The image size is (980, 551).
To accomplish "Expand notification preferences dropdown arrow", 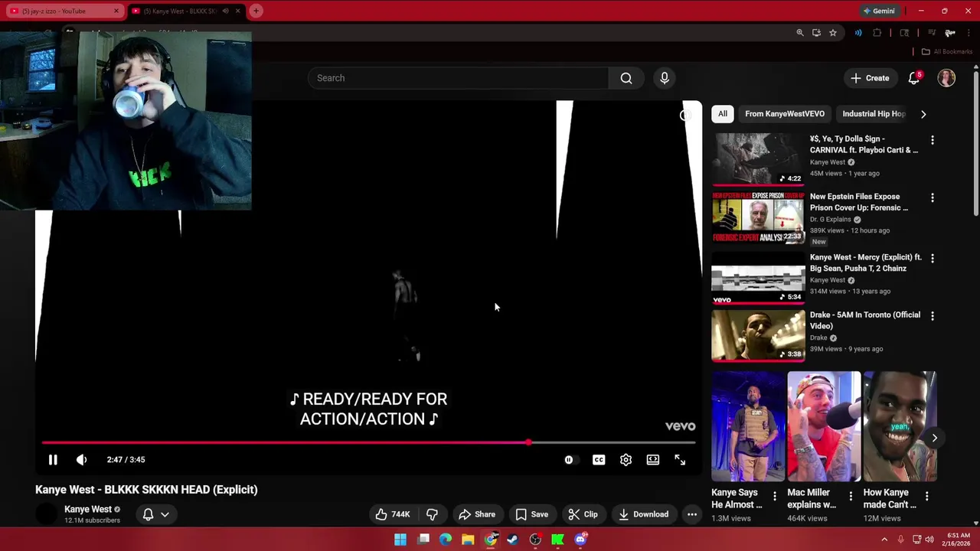I will pos(165,514).
